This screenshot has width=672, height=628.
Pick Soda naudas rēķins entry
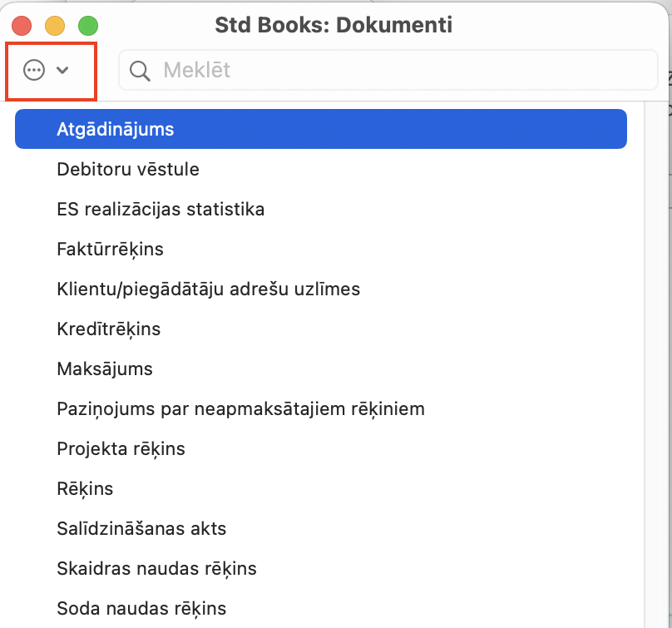[x=141, y=609]
